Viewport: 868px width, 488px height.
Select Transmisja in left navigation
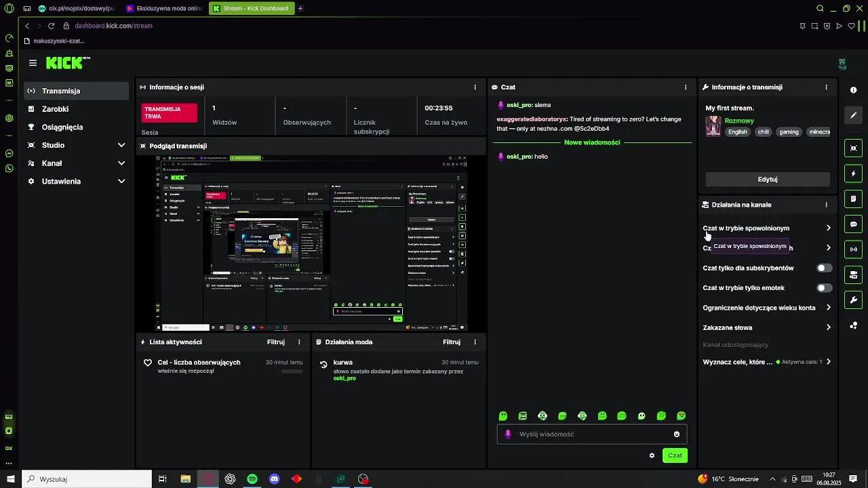tap(77, 91)
